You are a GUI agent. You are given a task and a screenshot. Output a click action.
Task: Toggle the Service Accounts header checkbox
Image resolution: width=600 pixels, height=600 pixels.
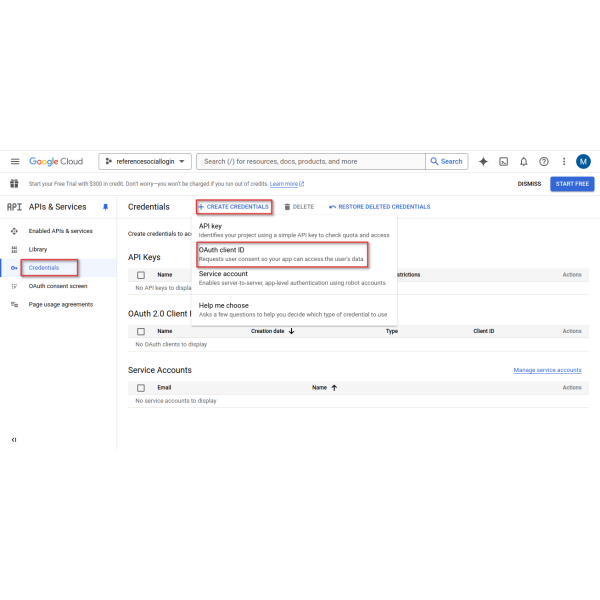141,387
